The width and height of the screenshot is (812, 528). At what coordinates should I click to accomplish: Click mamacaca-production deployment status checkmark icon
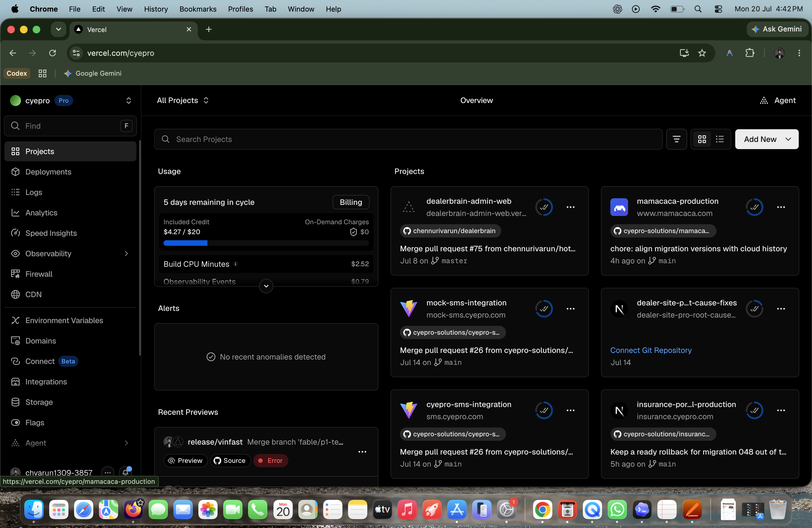point(754,207)
